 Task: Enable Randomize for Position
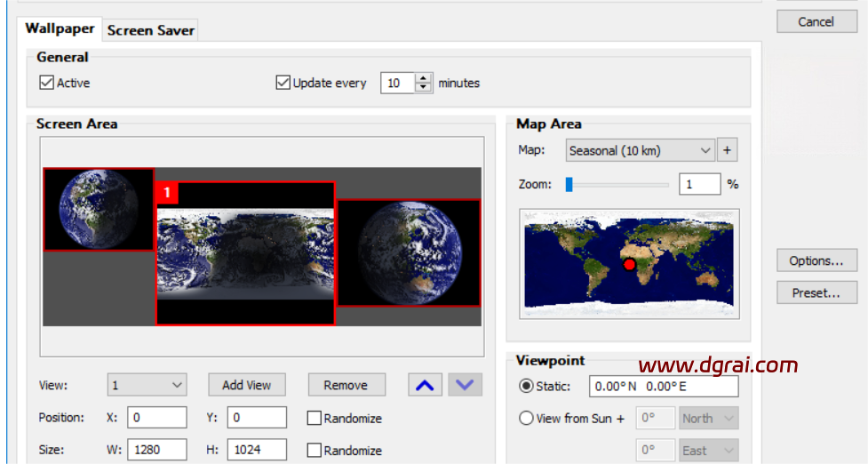coord(314,418)
